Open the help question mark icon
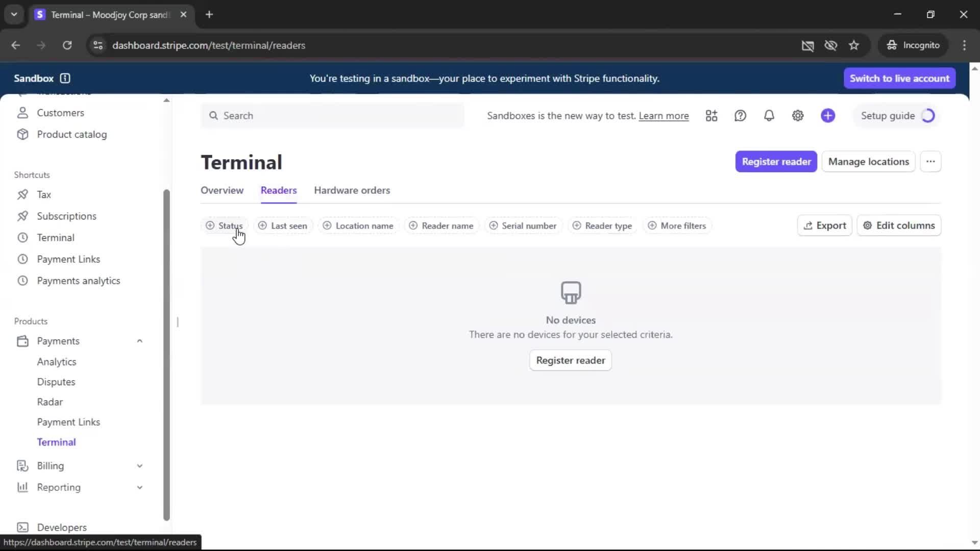 [x=740, y=116]
